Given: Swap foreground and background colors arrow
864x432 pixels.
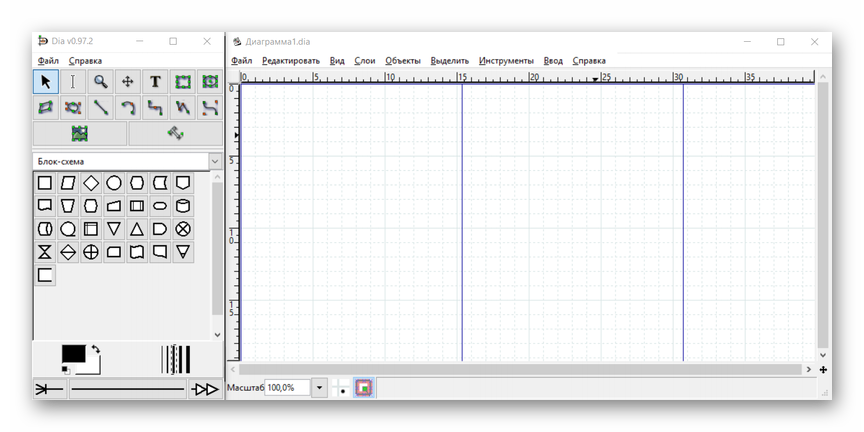Looking at the screenshot, I should [x=95, y=349].
